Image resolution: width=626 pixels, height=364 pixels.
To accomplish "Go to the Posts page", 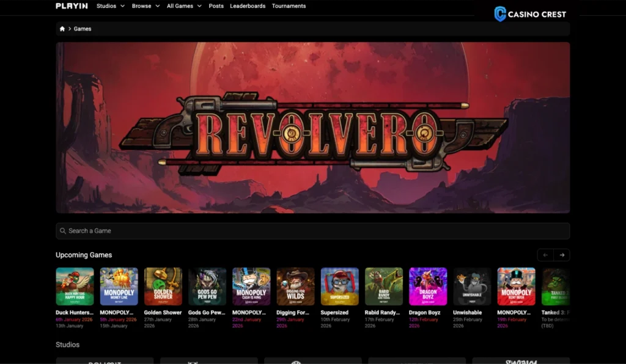I will pyautogui.click(x=216, y=6).
